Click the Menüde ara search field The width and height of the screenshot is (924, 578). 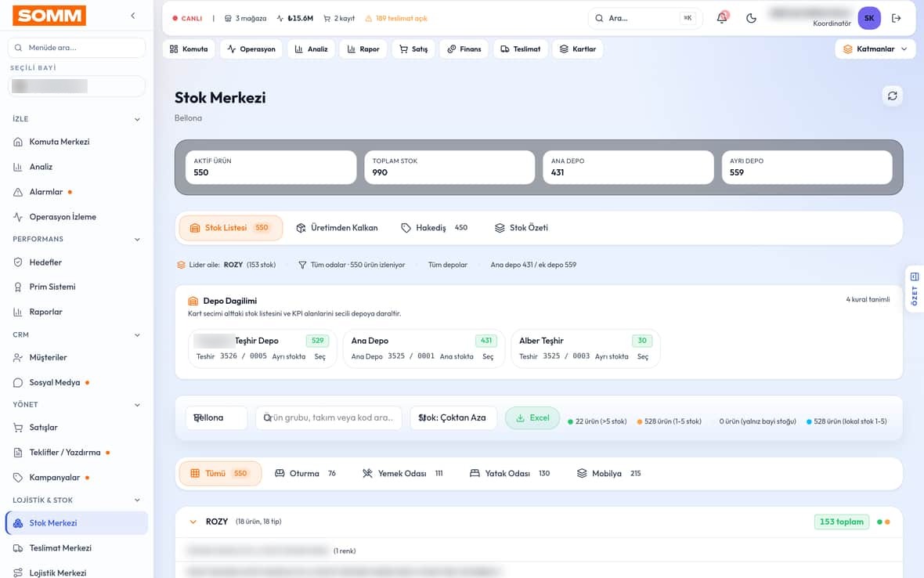[x=77, y=48]
